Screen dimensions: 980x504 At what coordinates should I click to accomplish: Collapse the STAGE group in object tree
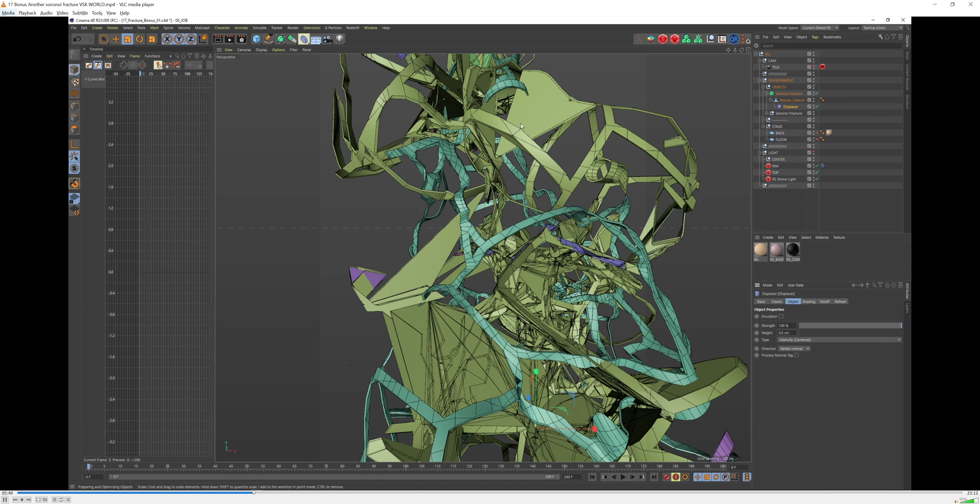click(763, 127)
